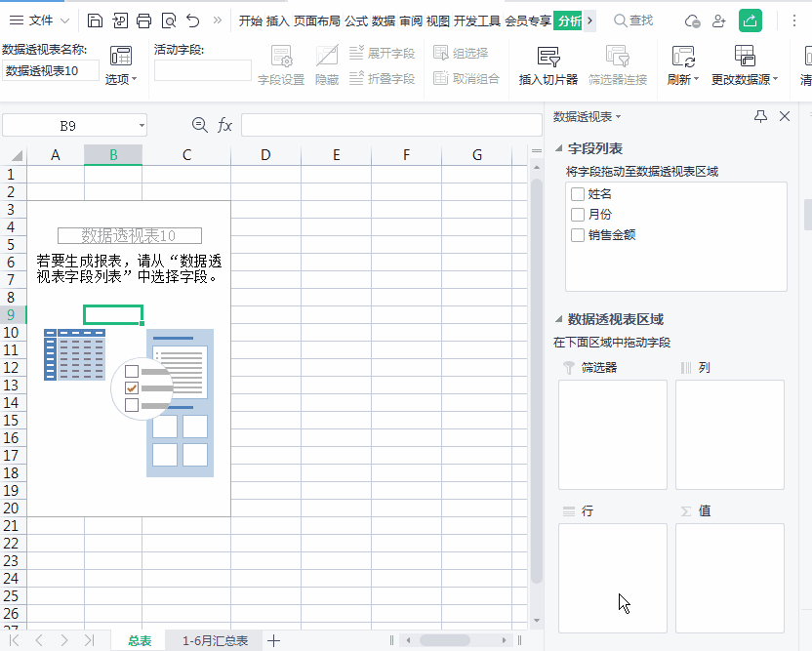
Task: Open the 会员专享 tab
Action: click(x=528, y=21)
